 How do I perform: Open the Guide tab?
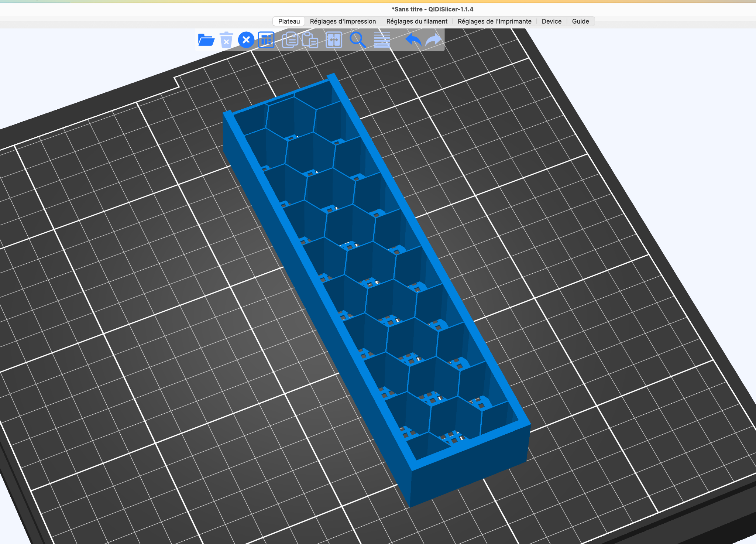pyautogui.click(x=580, y=21)
